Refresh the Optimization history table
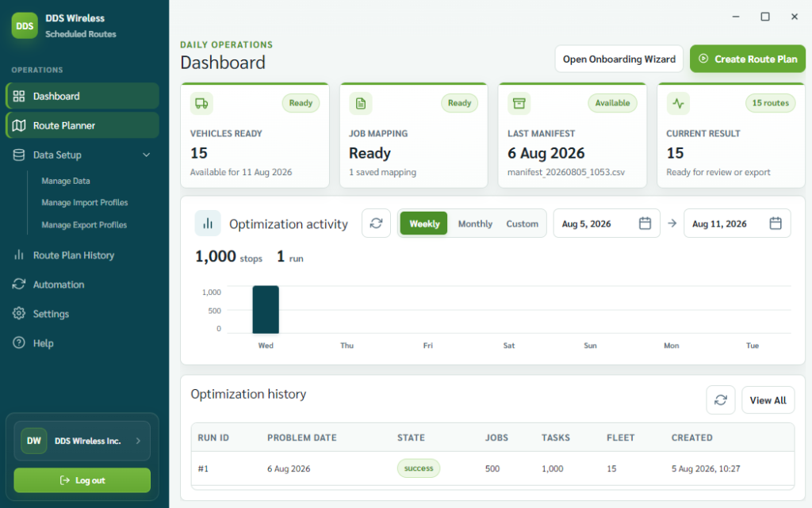812x508 pixels. click(720, 400)
